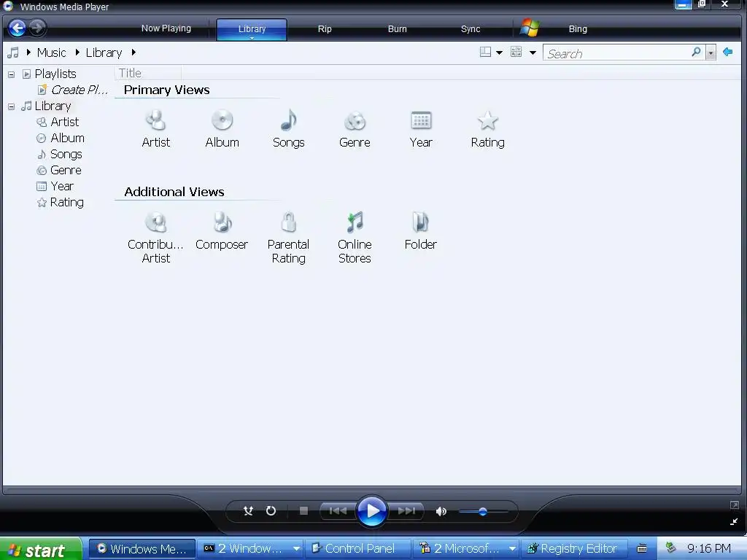
Task: Click inside the Search box
Action: [x=617, y=53]
